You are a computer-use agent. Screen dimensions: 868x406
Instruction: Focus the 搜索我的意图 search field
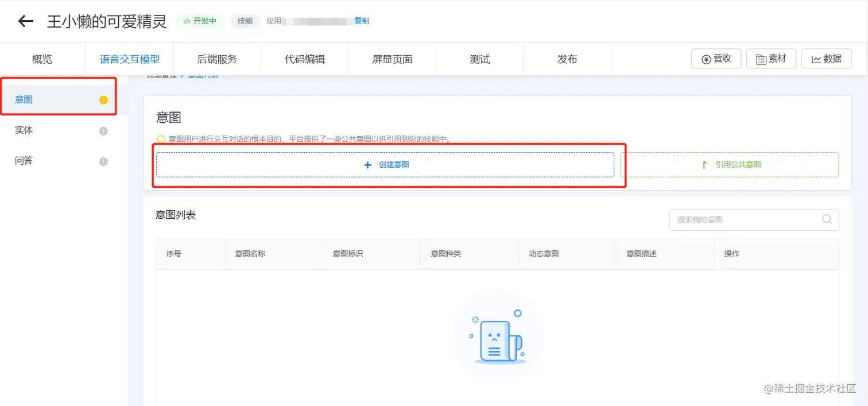pos(754,219)
